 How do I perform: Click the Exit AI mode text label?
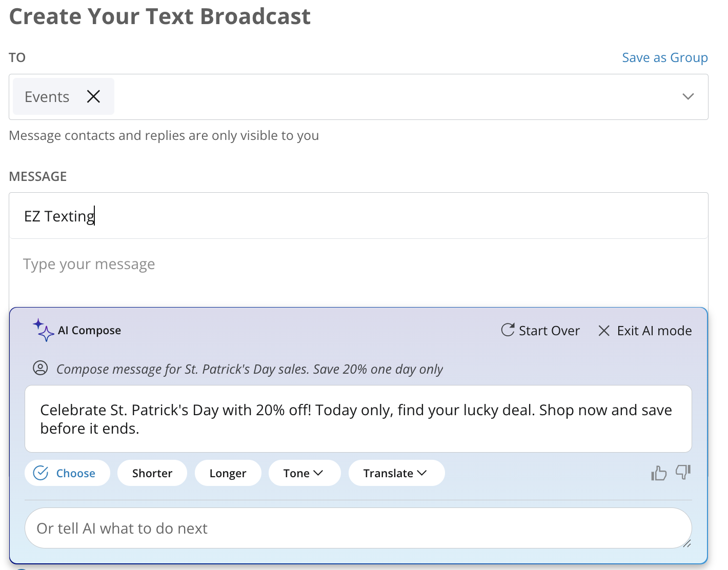coord(654,331)
